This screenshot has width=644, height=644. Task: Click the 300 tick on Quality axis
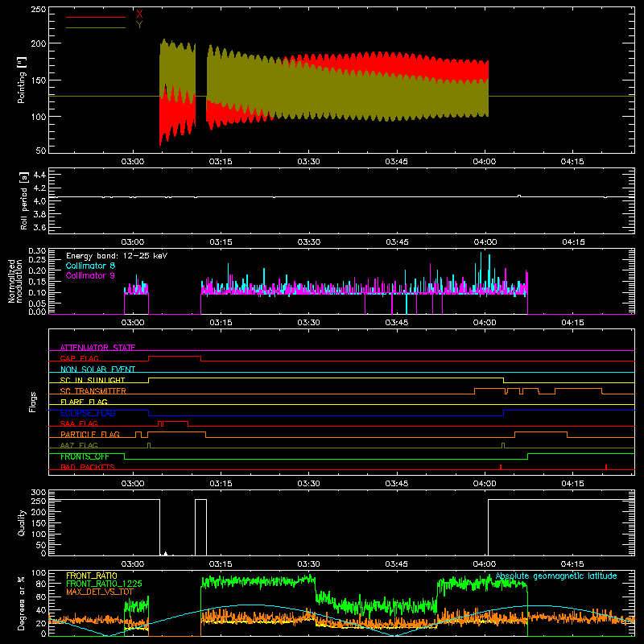[39, 493]
